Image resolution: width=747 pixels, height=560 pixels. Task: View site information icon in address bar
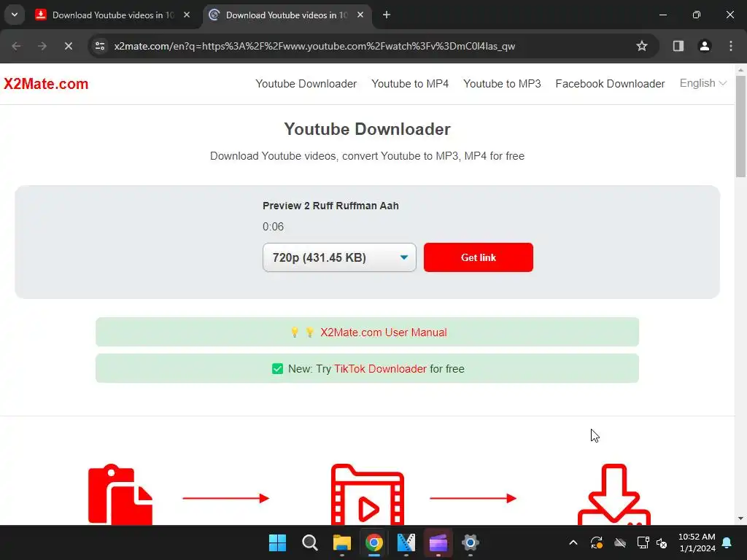100,46
